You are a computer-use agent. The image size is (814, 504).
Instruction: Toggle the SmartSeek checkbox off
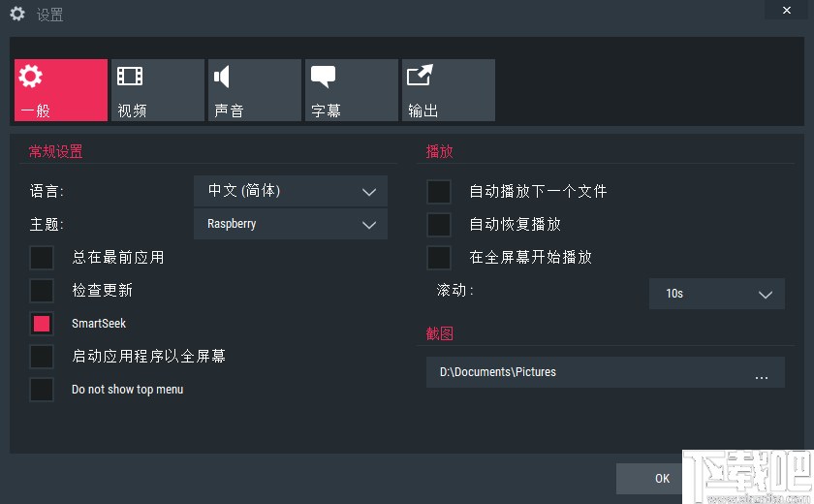click(42, 324)
